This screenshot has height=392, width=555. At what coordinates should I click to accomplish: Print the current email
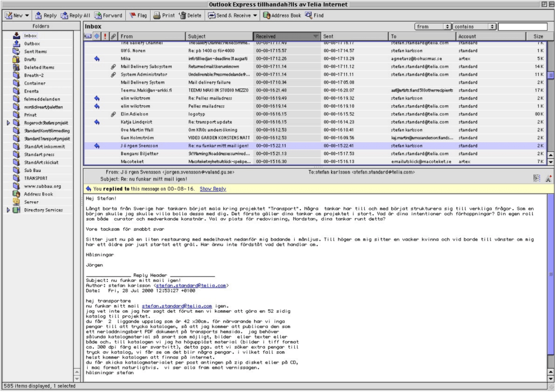pos(164,16)
